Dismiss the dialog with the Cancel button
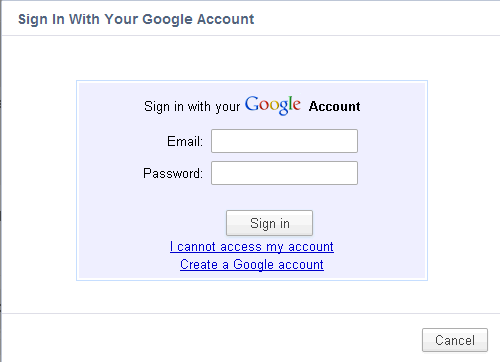 pos(455,340)
